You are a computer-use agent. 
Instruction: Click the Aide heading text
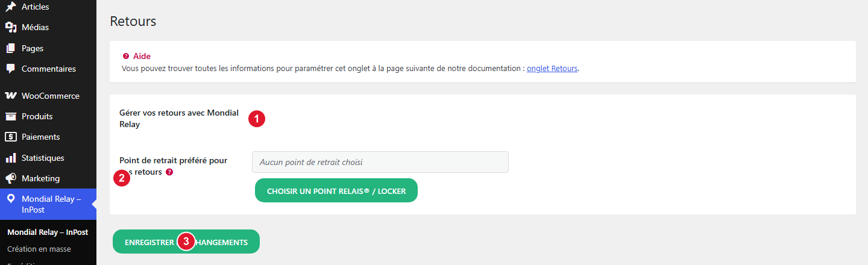[x=142, y=56]
